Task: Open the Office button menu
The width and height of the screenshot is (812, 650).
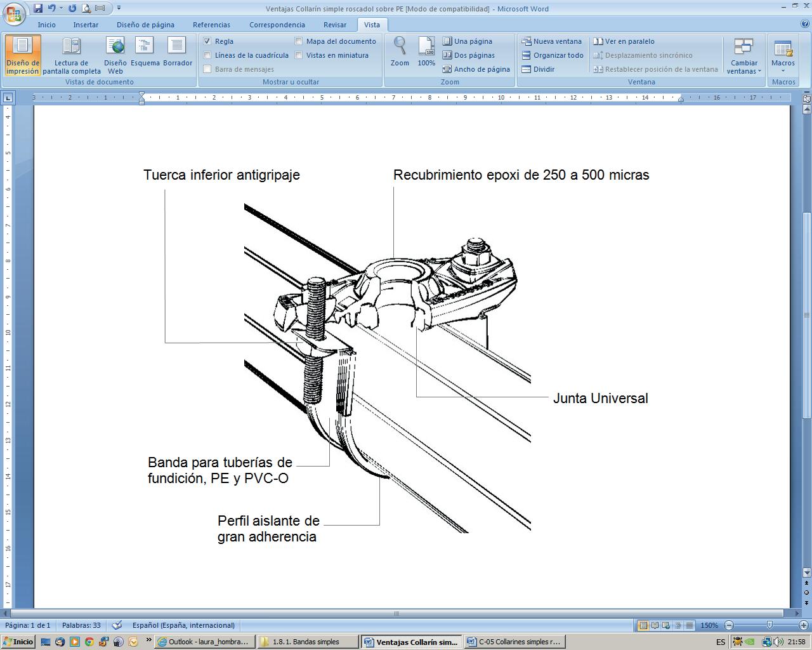Action: coord(14,14)
